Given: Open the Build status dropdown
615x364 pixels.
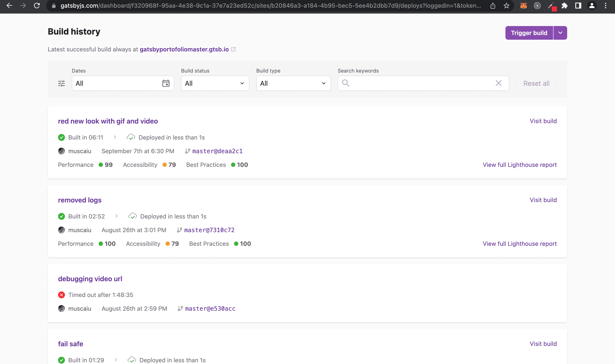Looking at the screenshot, I should click(x=215, y=83).
